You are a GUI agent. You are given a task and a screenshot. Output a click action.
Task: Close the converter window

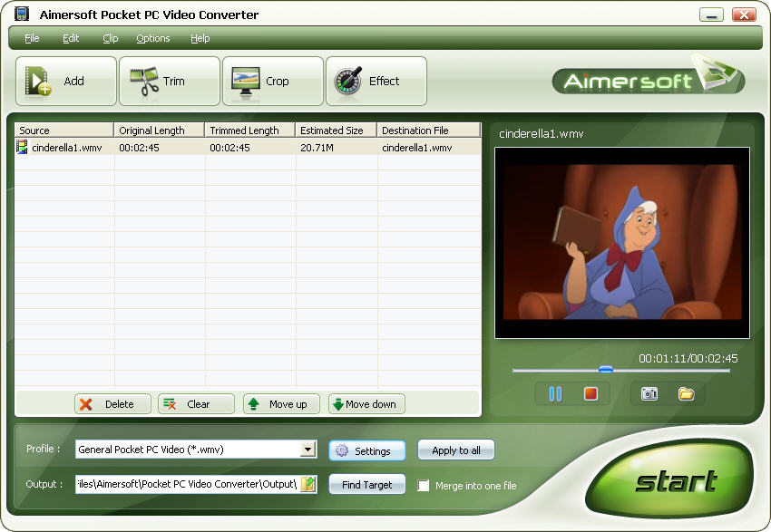744,15
